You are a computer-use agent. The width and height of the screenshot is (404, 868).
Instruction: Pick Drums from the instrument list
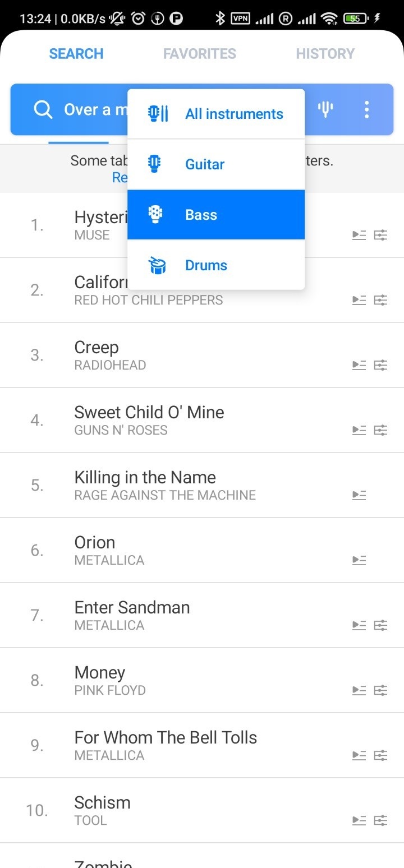click(216, 265)
